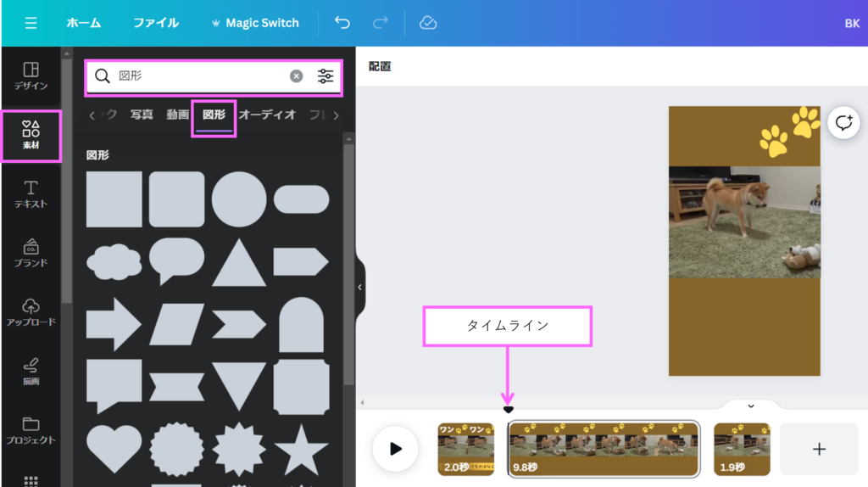Switch to the 写真 tab
Viewport: 868px width, 487px height.
(x=142, y=115)
